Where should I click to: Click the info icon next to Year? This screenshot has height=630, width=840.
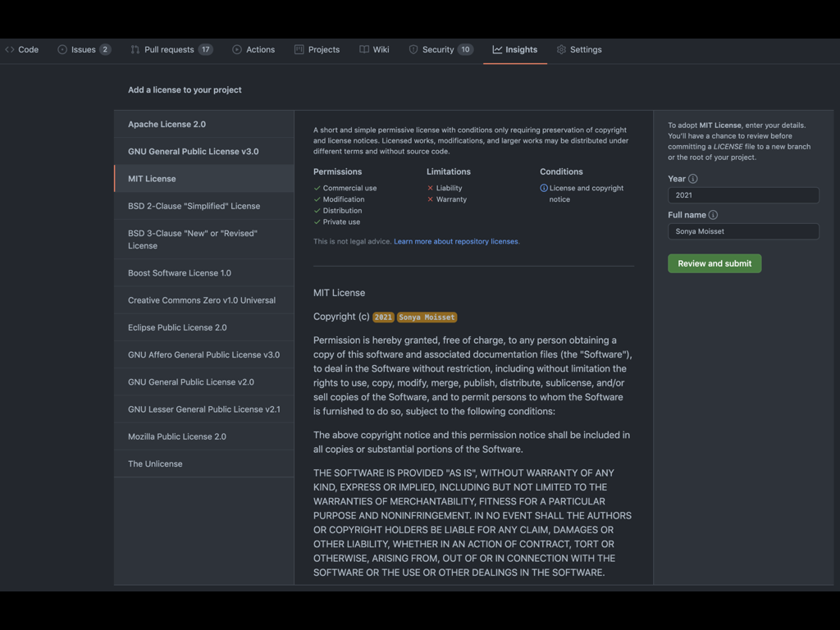(x=692, y=178)
